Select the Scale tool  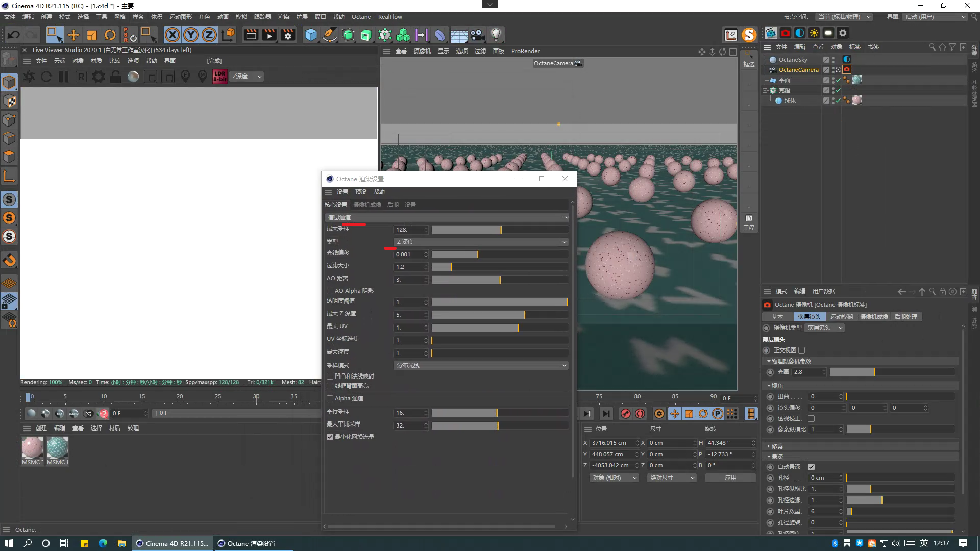[x=92, y=35]
